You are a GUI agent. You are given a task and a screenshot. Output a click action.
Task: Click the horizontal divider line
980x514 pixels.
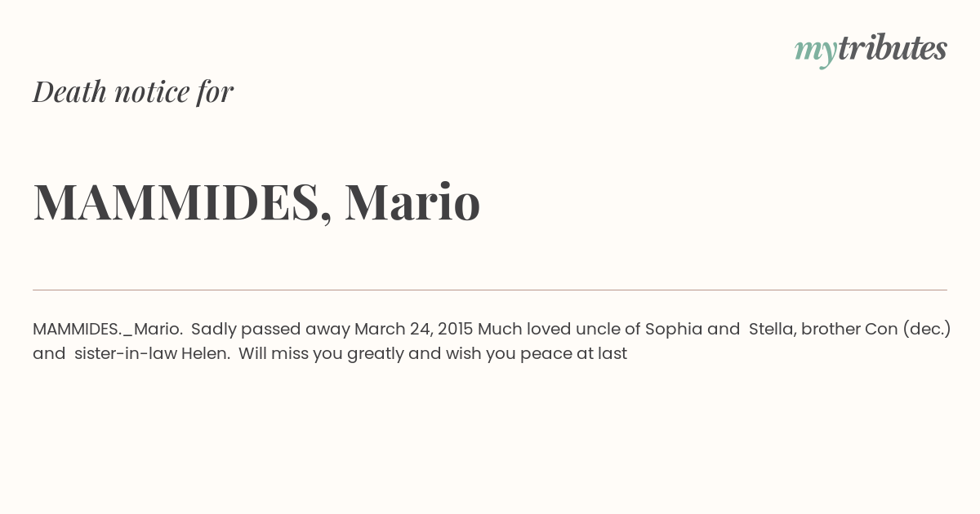[490, 290]
